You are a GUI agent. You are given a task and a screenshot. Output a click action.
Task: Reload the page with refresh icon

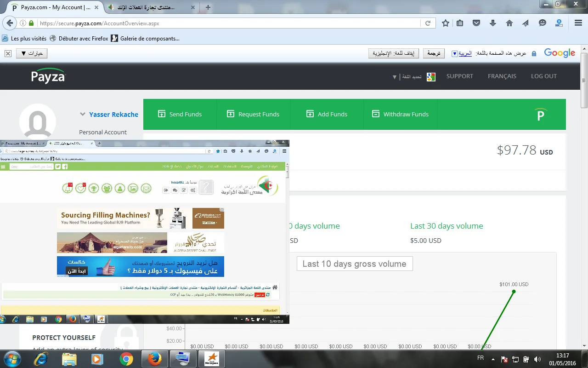[x=428, y=23]
